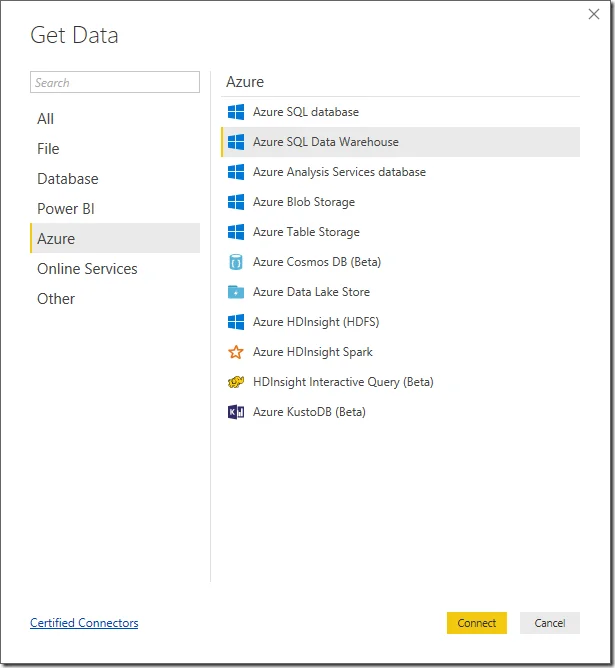Screen dimensions: 615x668
Task: Open the Other category
Action: (56, 299)
